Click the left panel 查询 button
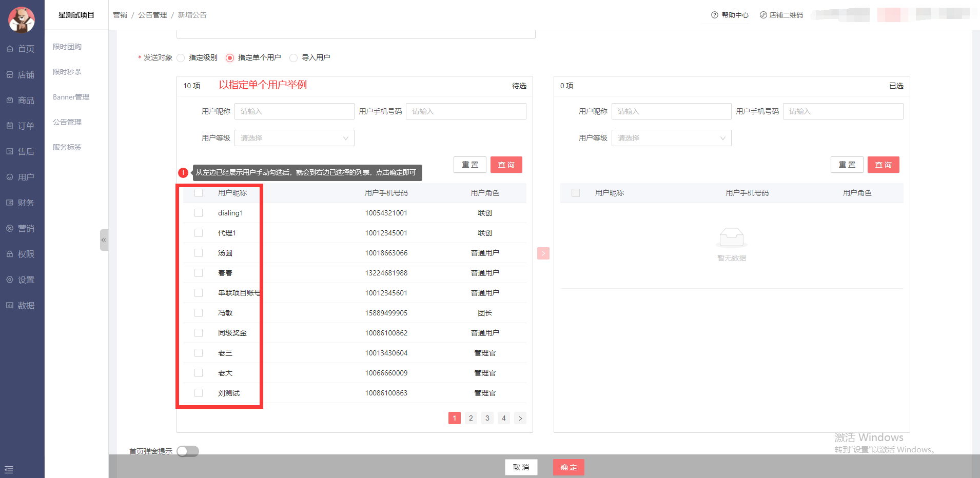Viewport: 980px width, 478px height. pyautogui.click(x=506, y=165)
